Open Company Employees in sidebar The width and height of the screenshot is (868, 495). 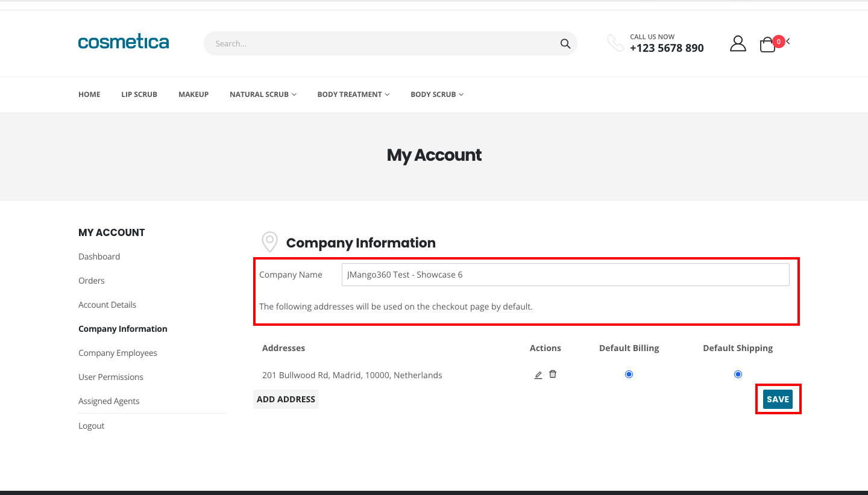(118, 353)
